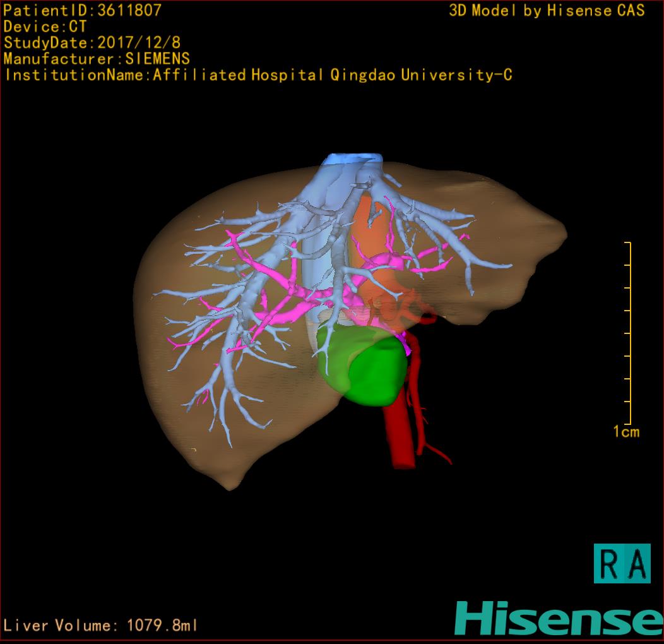The width and height of the screenshot is (664, 644).
Task: Click the yellow scale ruler
Action: point(629,333)
